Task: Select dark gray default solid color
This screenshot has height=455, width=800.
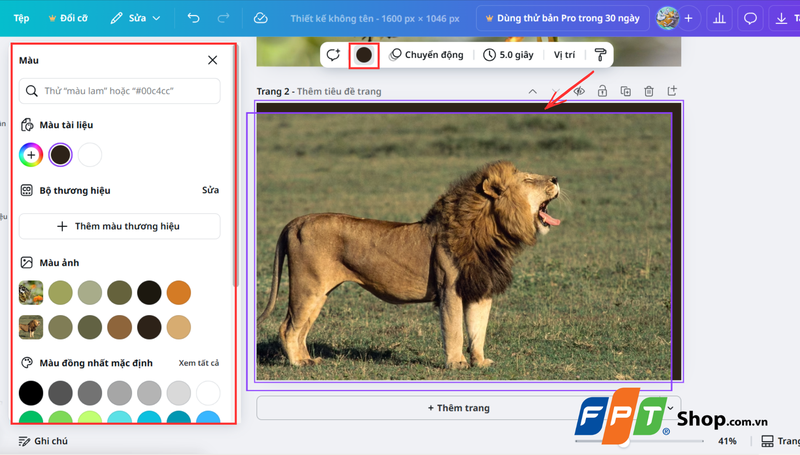Action: [60, 393]
